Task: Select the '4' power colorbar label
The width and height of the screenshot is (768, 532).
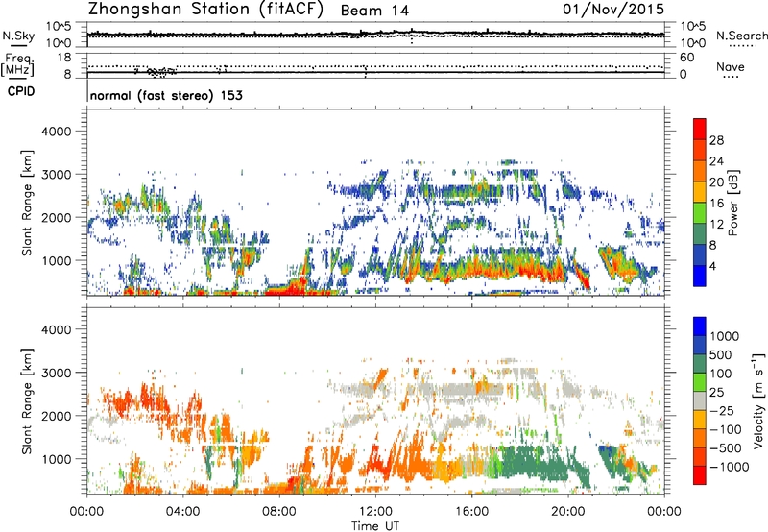Action: pos(712,267)
